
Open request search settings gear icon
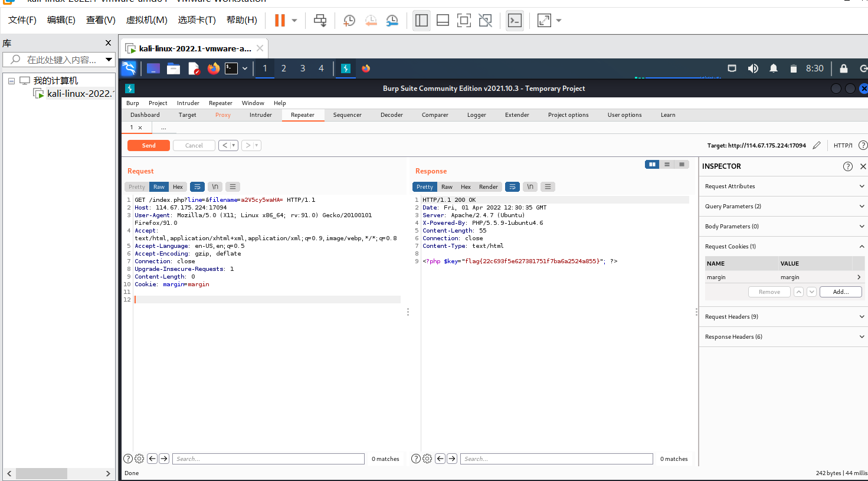pyautogui.click(x=139, y=459)
